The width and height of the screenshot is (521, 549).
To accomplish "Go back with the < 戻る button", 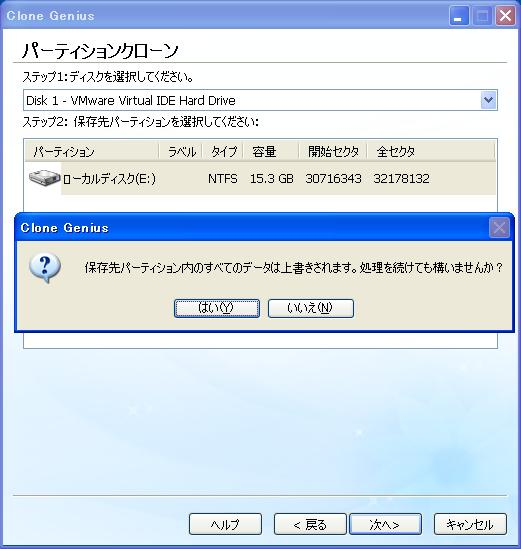I will pos(310,524).
